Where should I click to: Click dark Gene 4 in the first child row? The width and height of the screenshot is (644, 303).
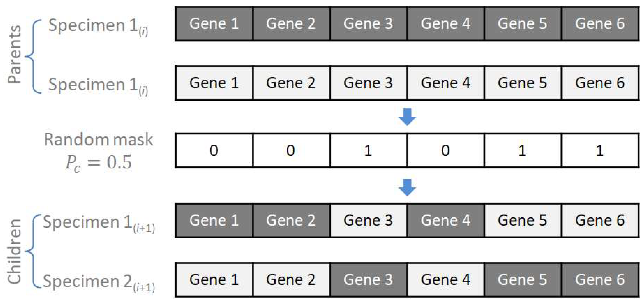click(445, 221)
